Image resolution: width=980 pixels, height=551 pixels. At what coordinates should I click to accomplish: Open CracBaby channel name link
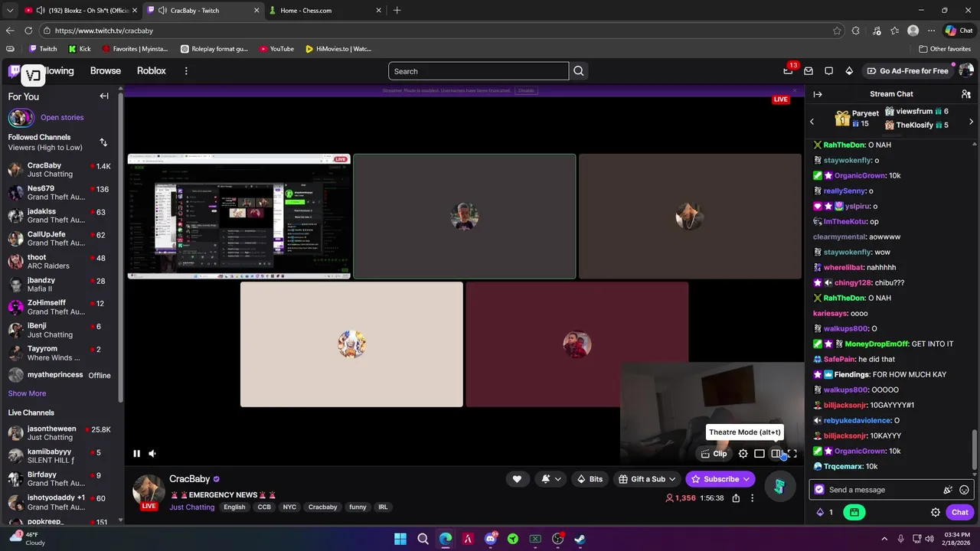pyautogui.click(x=189, y=479)
